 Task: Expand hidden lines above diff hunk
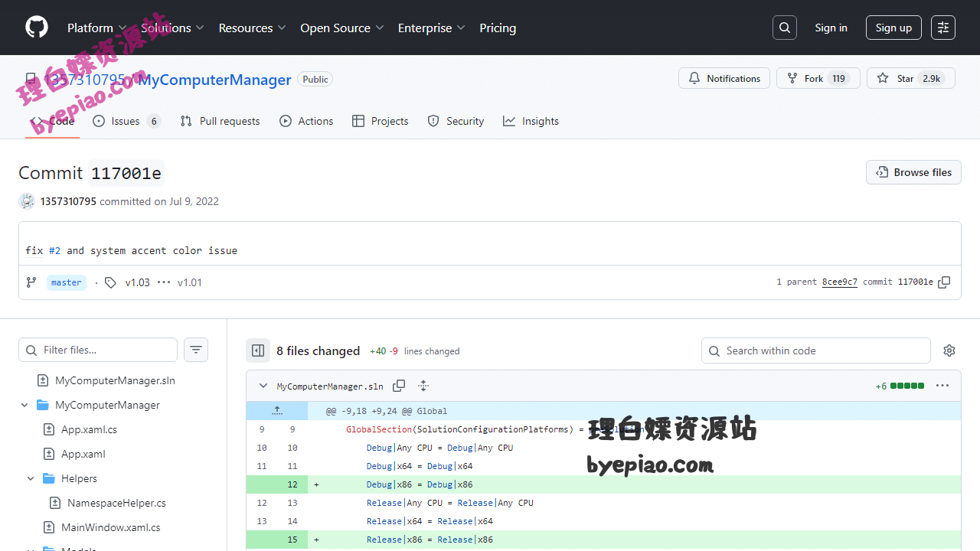[x=277, y=411]
